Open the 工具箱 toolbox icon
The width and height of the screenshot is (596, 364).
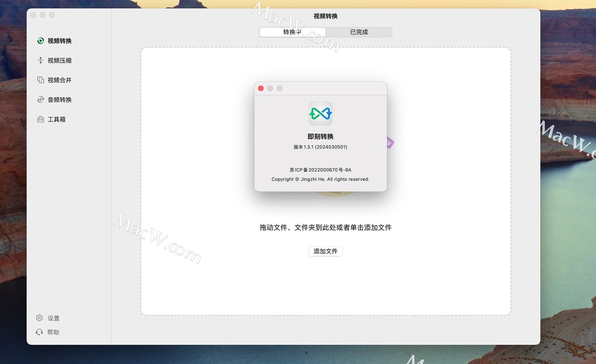41,119
